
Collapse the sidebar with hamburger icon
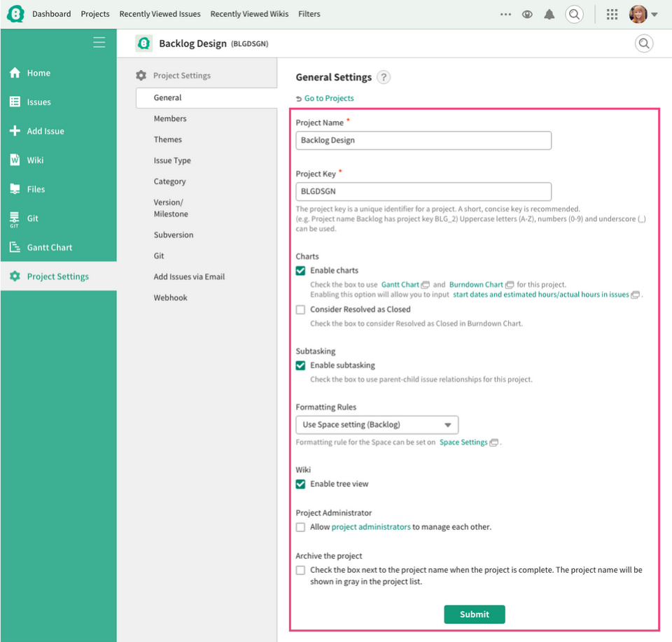[99, 42]
